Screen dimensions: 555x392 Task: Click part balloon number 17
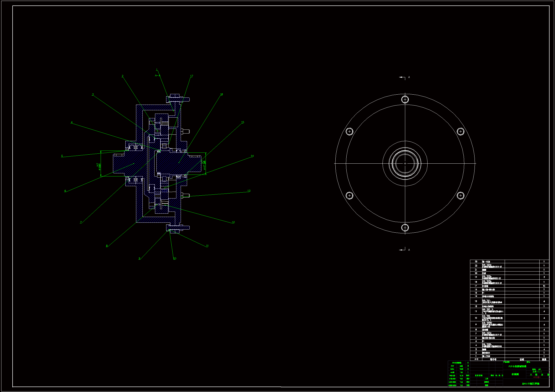191,76
